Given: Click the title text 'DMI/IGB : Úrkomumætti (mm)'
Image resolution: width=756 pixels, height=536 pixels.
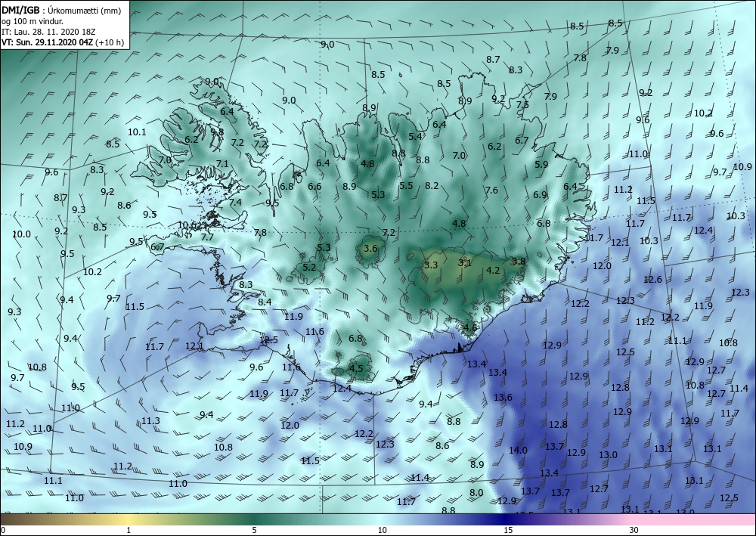Looking at the screenshot, I should 61,11.
